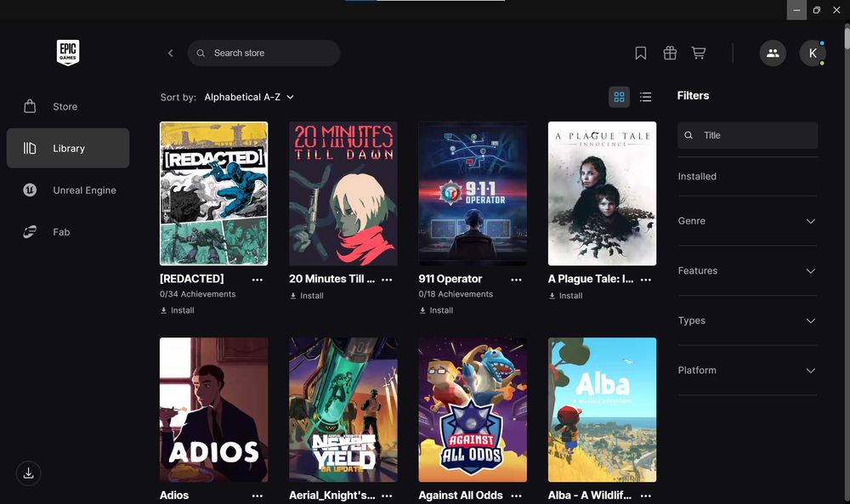Open the Alba wildlife adventure cover

603,410
